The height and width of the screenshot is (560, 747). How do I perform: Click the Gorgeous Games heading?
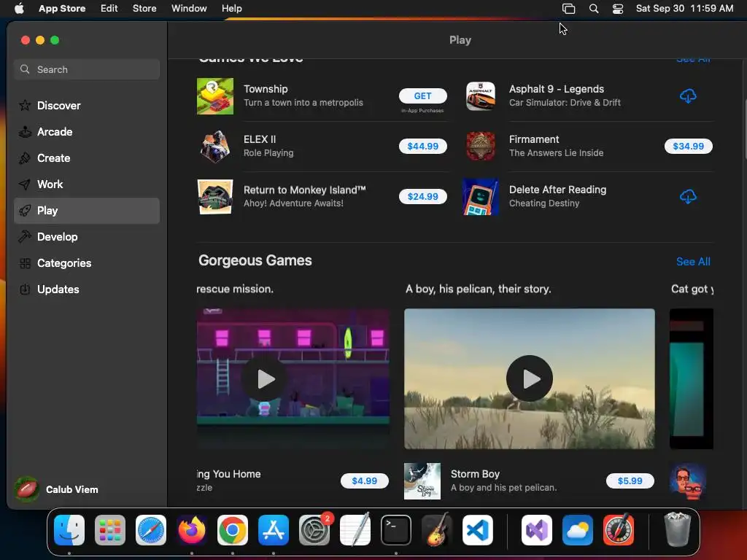click(255, 260)
